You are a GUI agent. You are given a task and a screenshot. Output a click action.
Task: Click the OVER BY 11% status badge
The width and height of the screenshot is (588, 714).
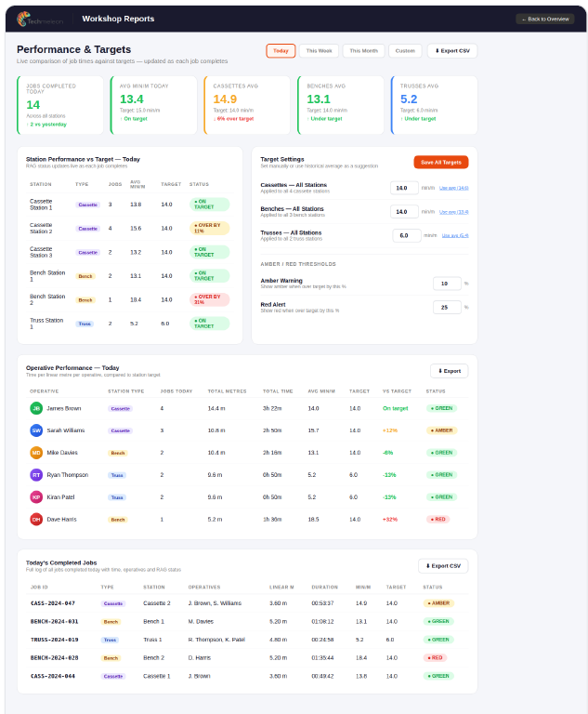point(209,228)
